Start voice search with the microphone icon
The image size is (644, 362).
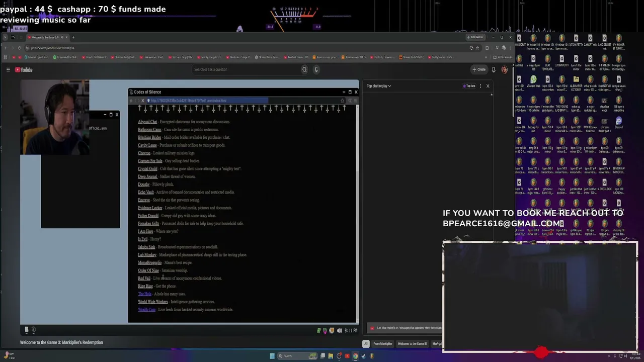tap(316, 69)
